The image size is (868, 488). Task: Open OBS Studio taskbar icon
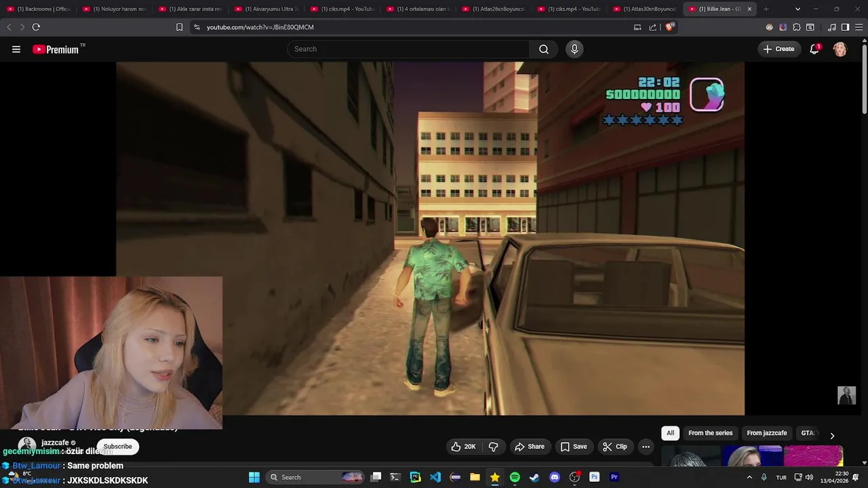[x=574, y=477]
